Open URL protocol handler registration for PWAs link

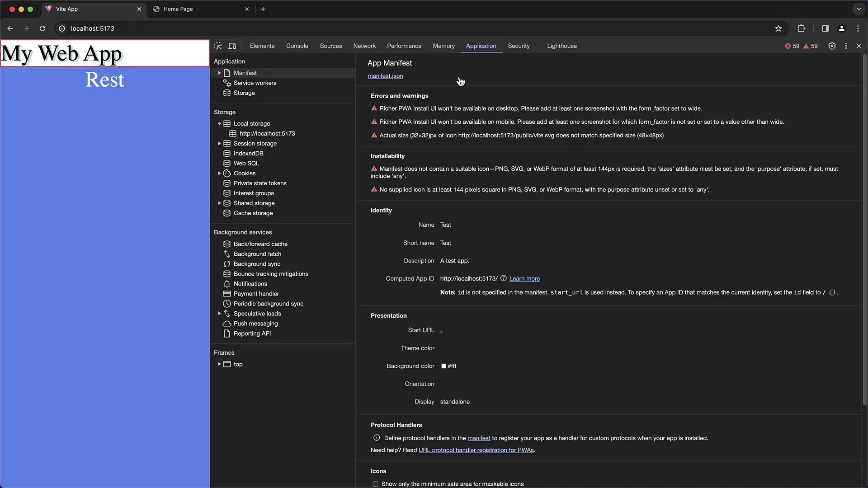tap(476, 450)
